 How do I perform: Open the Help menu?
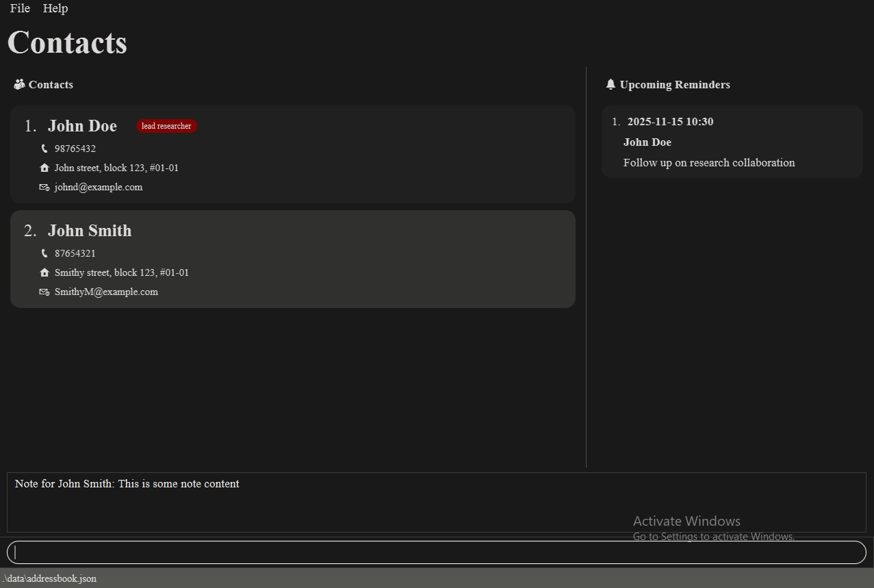[x=55, y=8]
